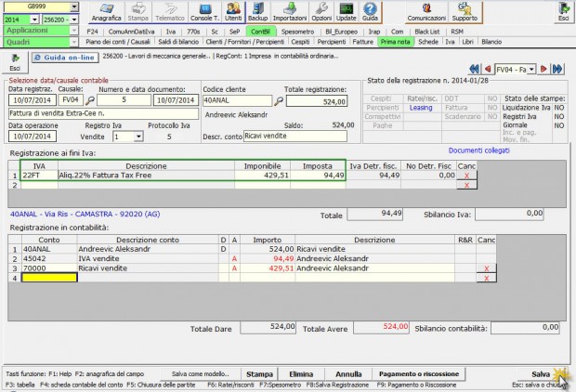Open the Supporto toolbar icon
This screenshot has height=392, width=576.
click(x=465, y=12)
